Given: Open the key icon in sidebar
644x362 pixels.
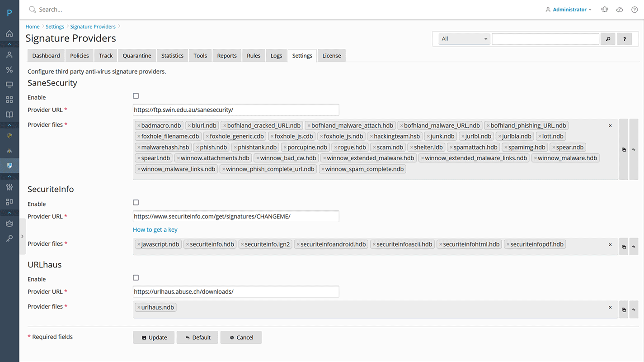Looking at the screenshot, I should coord(9,238).
